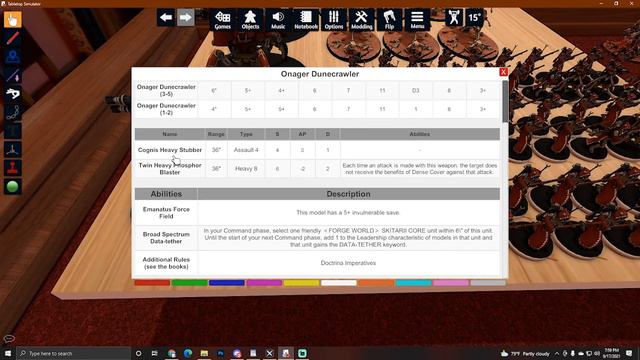
Task: Select the teal color swatch
Action: point(413,282)
